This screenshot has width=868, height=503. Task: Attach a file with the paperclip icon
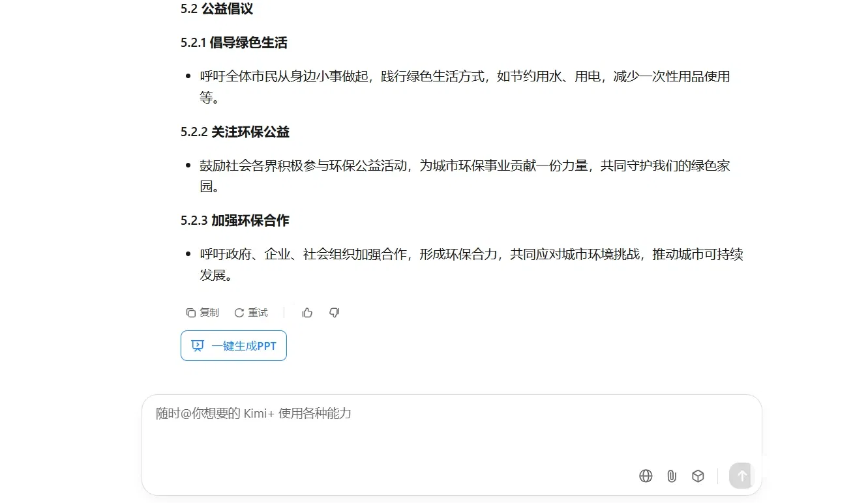(x=672, y=476)
